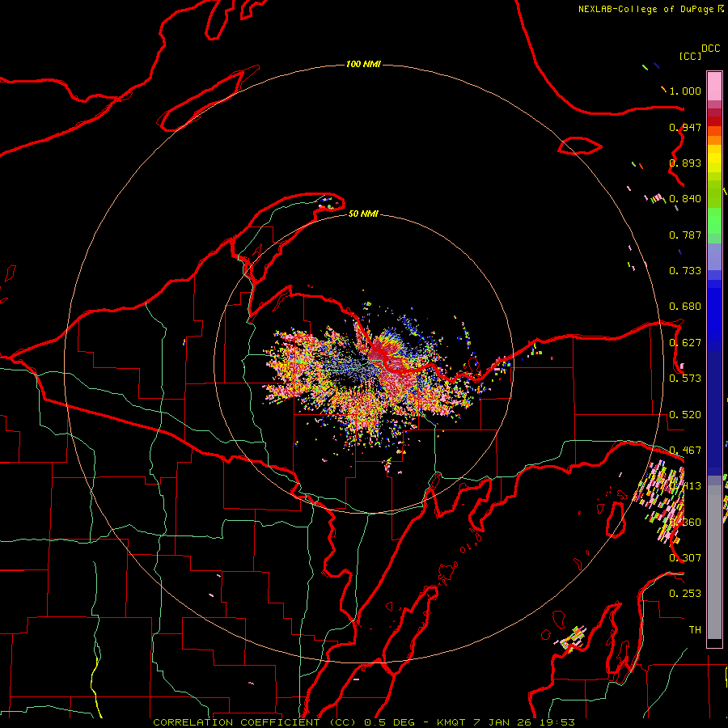Click the 0.893 legend value
This screenshot has height=728, width=728.
[685, 163]
